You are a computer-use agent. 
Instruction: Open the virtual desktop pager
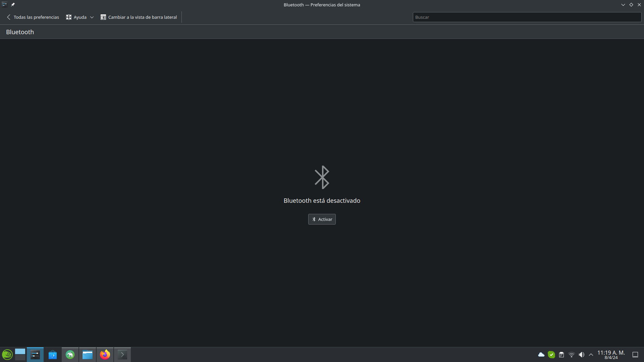tap(20, 355)
